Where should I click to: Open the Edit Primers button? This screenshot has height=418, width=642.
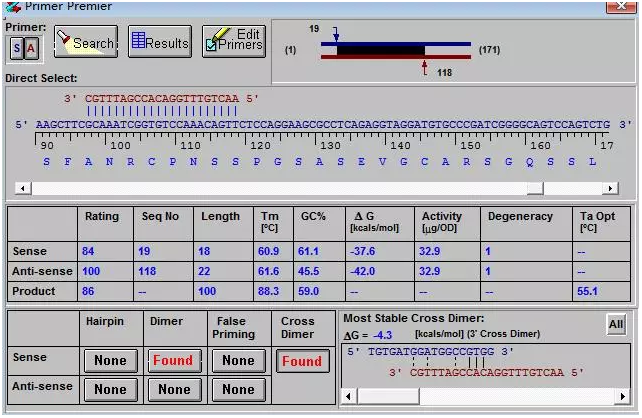pyautogui.click(x=234, y=42)
